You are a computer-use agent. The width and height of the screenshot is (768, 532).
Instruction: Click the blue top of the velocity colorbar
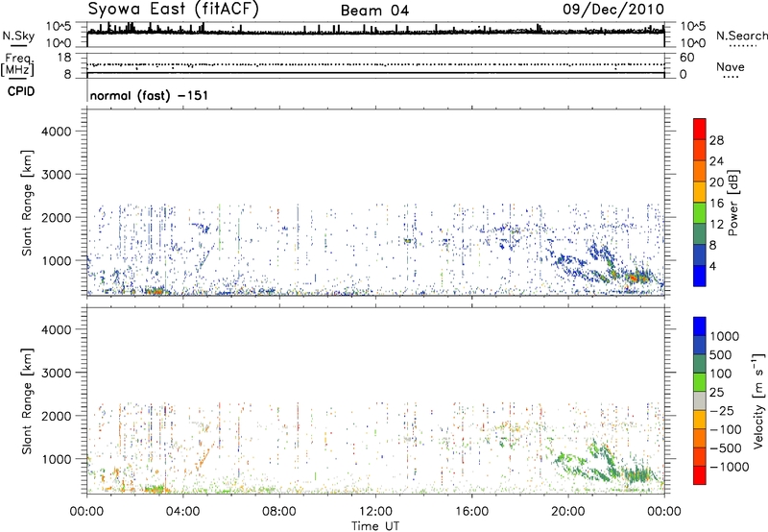[x=700, y=326]
